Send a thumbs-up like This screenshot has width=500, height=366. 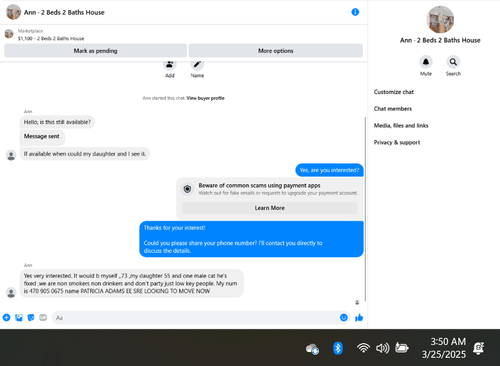[359, 317]
